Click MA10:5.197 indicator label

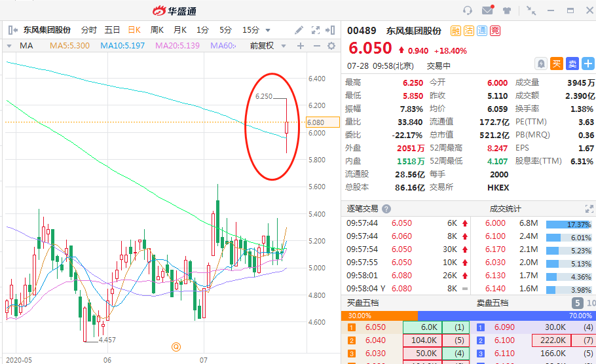point(122,46)
